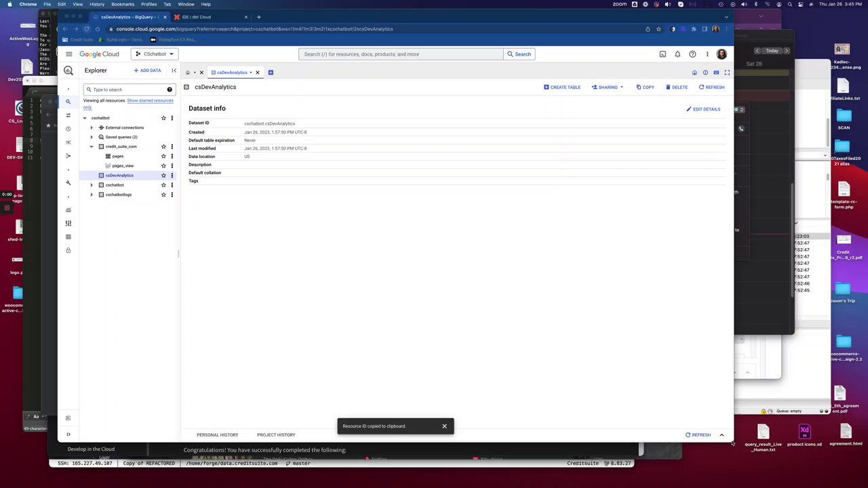The image size is (868, 488).
Task: Activate Cloud Shell terminal icon
Action: [x=663, y=54]
